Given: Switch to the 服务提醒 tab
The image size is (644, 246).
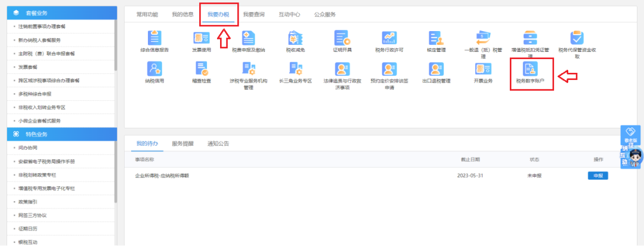Looking at the screenshot, I should 183,143.
